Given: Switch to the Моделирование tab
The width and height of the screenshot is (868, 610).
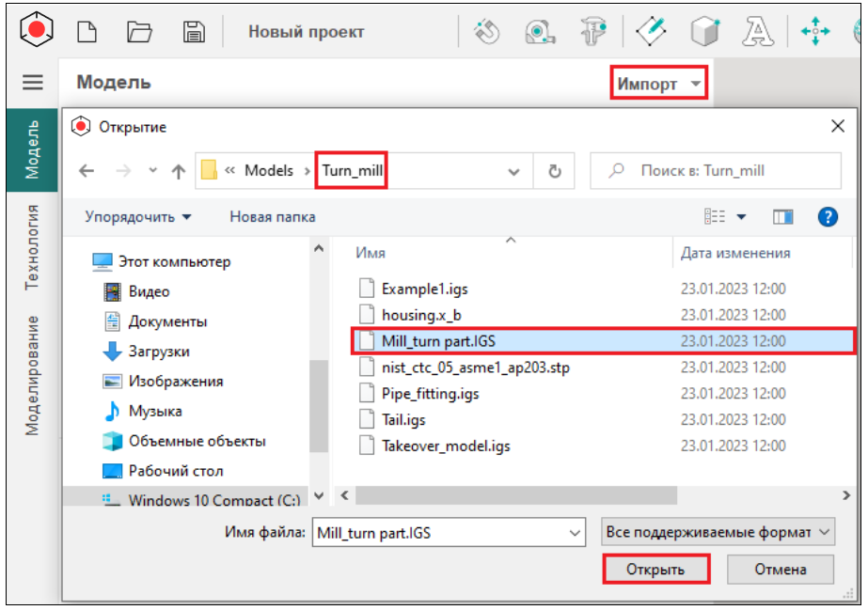Looking at the screenshot, I should (33, 374).
